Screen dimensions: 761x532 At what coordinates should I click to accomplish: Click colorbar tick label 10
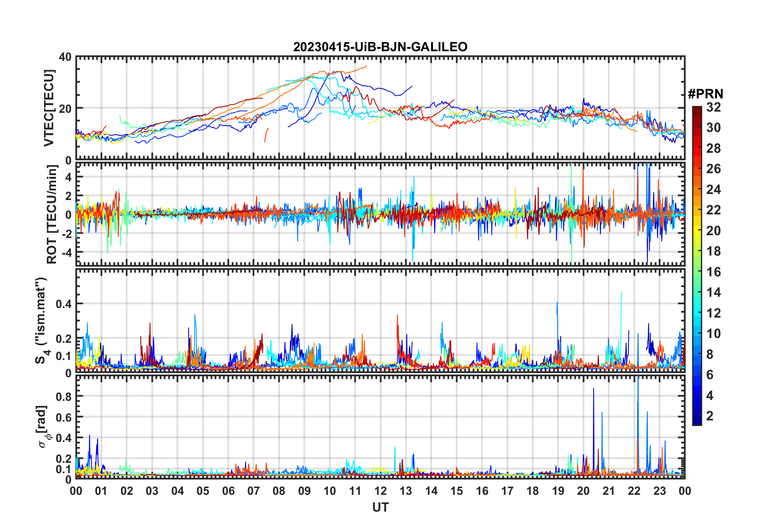[x=713, y=334]
